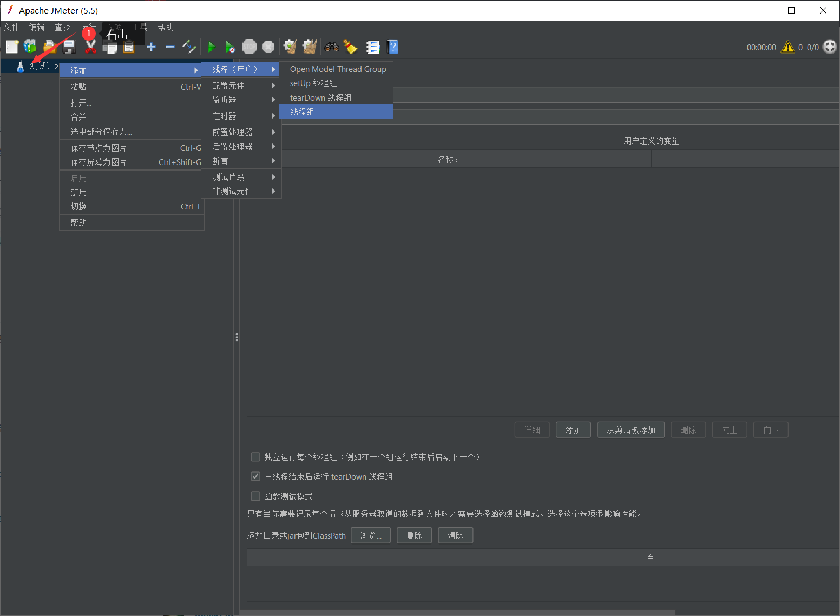Click the Cut scissors icon
This screenshot has width=840, height=616.
[x=90, y=47]
